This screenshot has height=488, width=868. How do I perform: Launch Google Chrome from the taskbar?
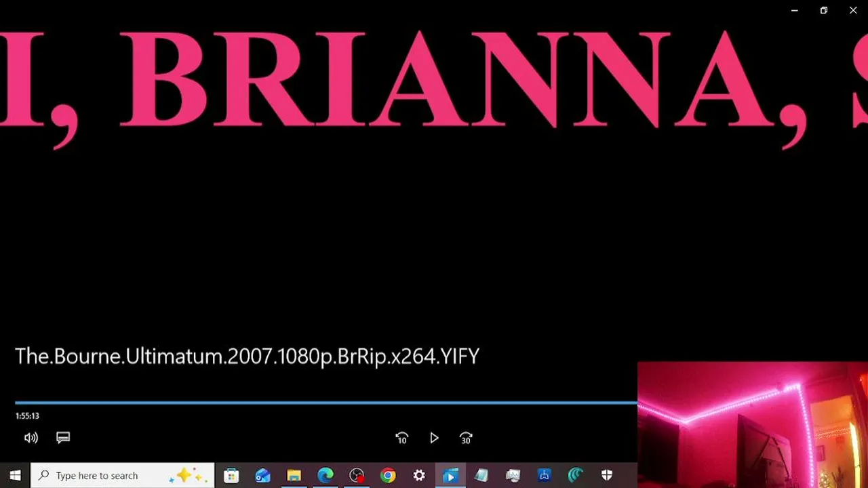pos(388,476)
